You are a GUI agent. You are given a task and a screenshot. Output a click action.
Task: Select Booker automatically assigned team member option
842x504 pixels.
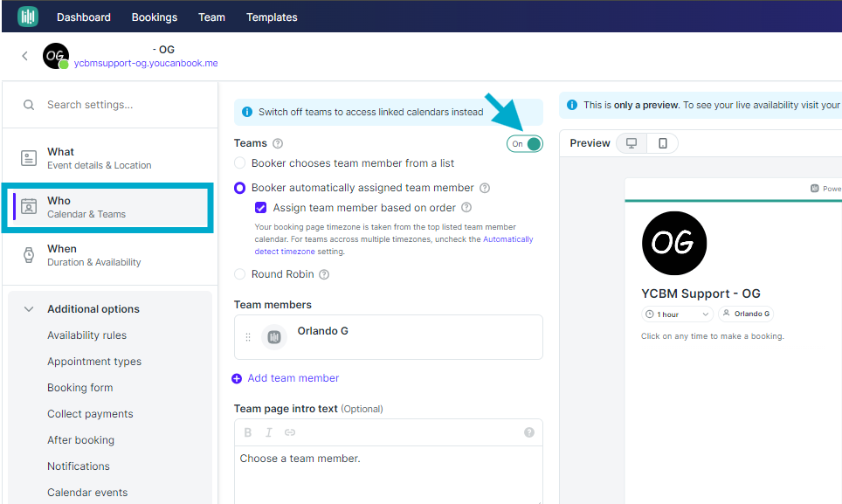[239, 188]
